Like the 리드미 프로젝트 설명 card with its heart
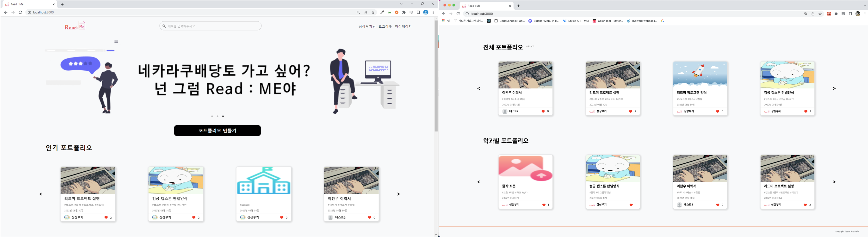 click(x=106, y=218)
